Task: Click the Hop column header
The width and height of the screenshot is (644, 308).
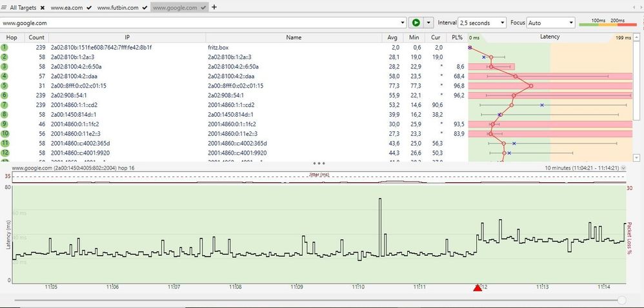Action: (12, 37)
